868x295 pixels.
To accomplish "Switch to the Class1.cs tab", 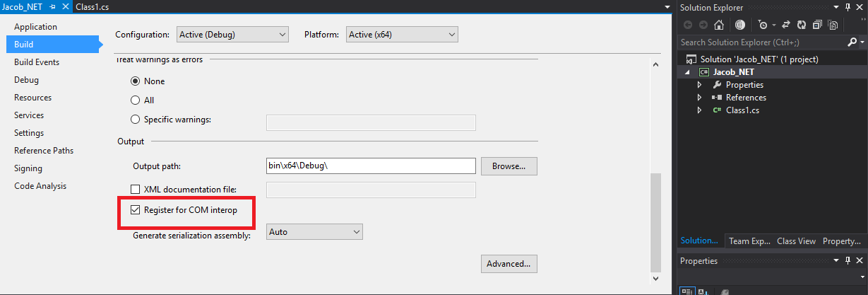I will point(92,6).
